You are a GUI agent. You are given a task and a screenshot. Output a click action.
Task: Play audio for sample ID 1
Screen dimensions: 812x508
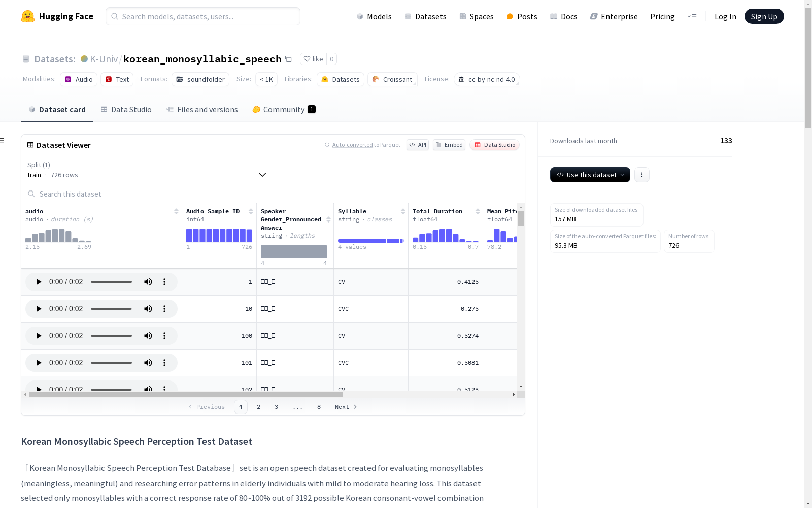coord(39,282)
